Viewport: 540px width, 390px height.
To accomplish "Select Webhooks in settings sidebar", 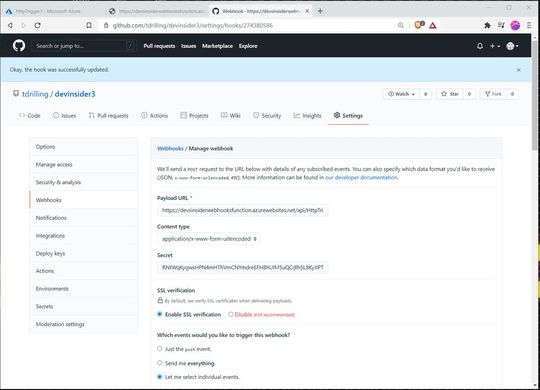I will coord(84,200).
